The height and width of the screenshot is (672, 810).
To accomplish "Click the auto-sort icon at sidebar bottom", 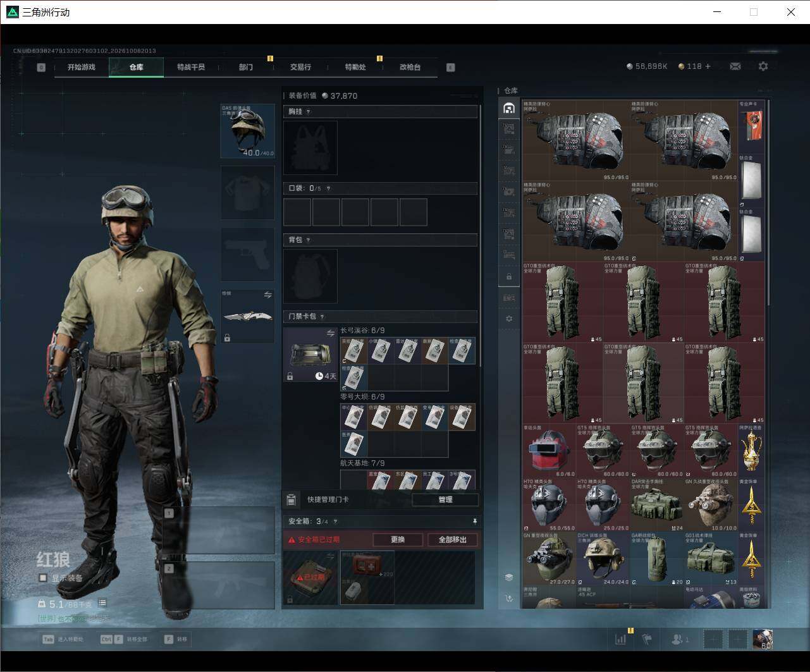I will point(509,598).
